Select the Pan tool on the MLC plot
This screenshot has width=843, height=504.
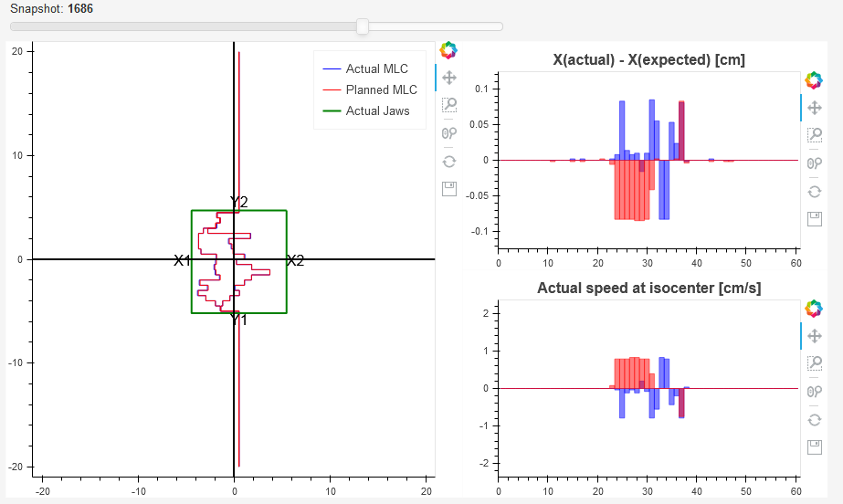[x=449, y=78]
